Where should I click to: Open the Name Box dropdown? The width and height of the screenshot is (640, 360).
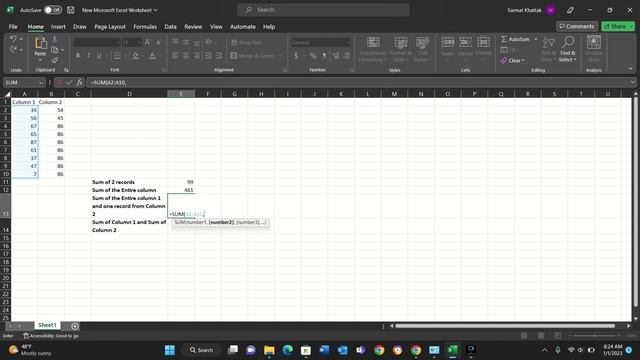click(41, 82)
